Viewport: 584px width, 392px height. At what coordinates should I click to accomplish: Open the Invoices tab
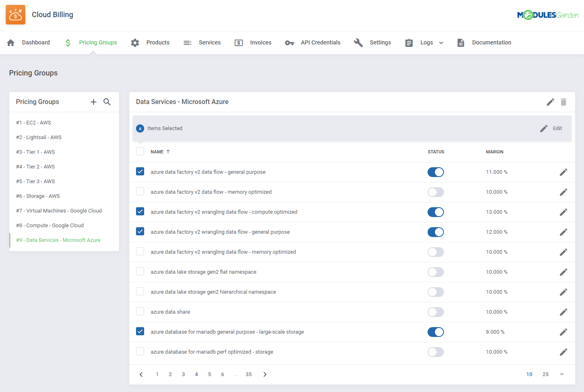[253, 43]
